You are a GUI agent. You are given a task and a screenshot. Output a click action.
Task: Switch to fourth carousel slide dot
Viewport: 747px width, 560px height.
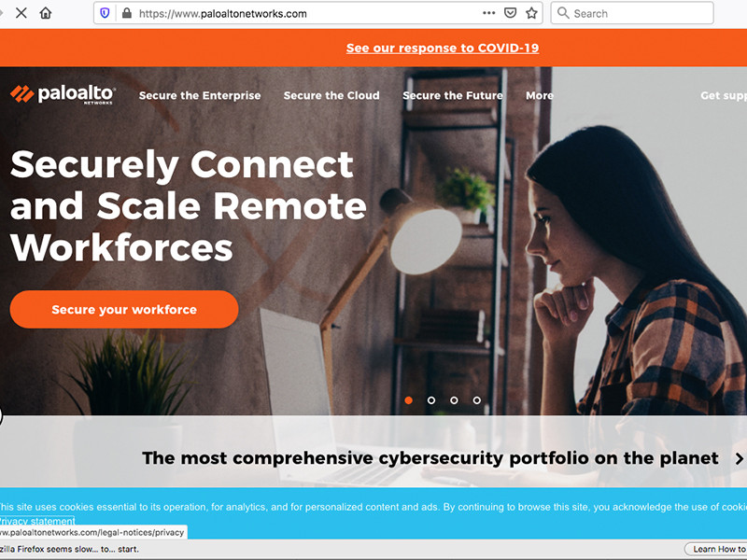click(477, 400)
